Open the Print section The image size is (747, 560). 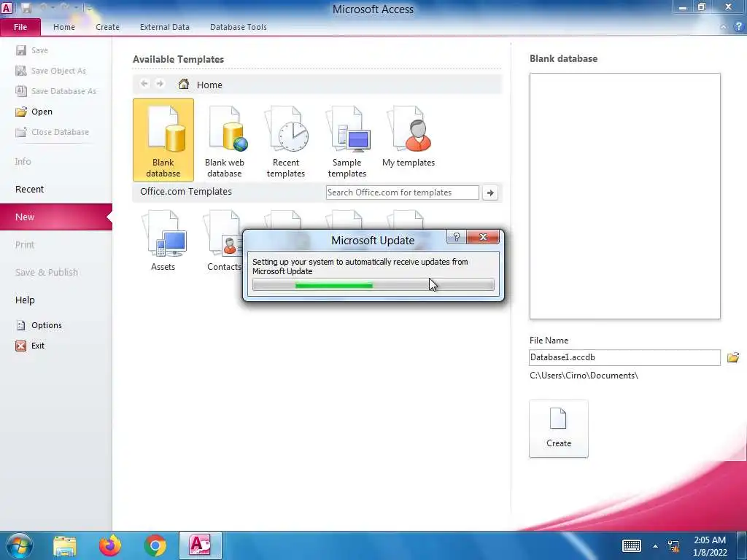click(25, 245)
